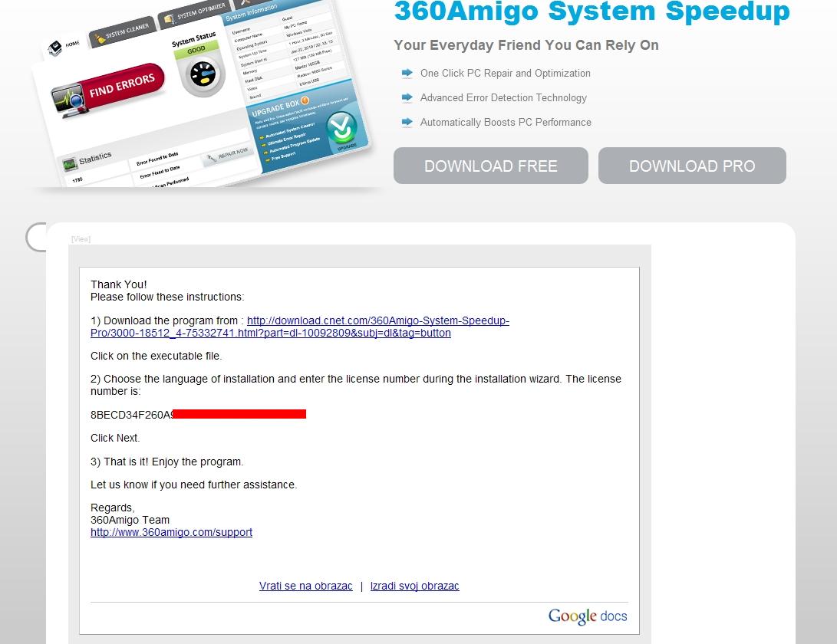Click the 'Vrati se na obrazac' link
The image size is (837, 644).
pos(305,586)
